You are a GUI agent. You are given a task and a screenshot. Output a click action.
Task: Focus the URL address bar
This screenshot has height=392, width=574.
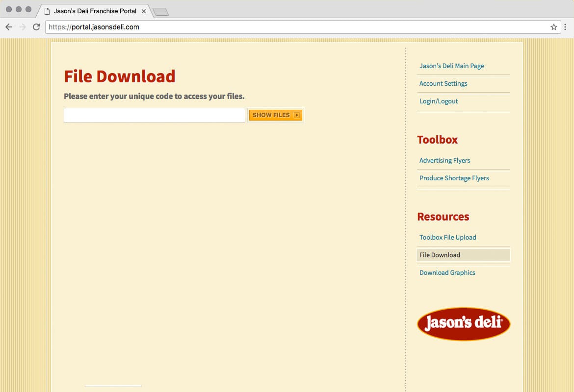click(294, 27)
